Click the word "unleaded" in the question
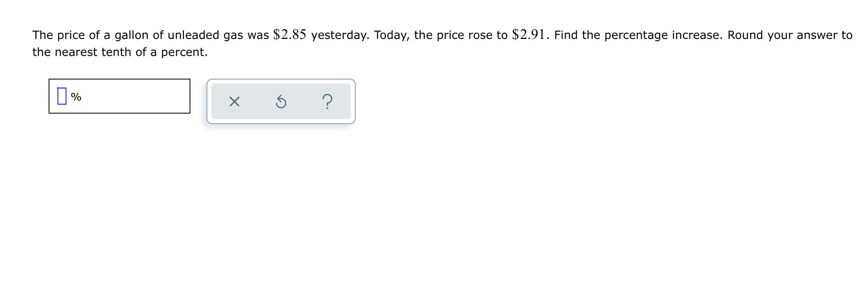The image size is (868, 305). click(193, 35)
